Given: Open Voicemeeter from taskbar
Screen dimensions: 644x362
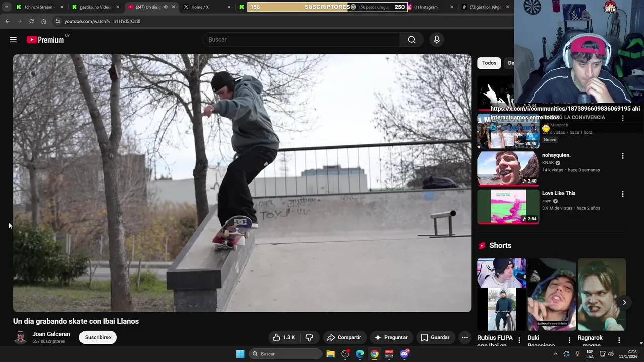Looking at the screenshot, I should [389, 354].
